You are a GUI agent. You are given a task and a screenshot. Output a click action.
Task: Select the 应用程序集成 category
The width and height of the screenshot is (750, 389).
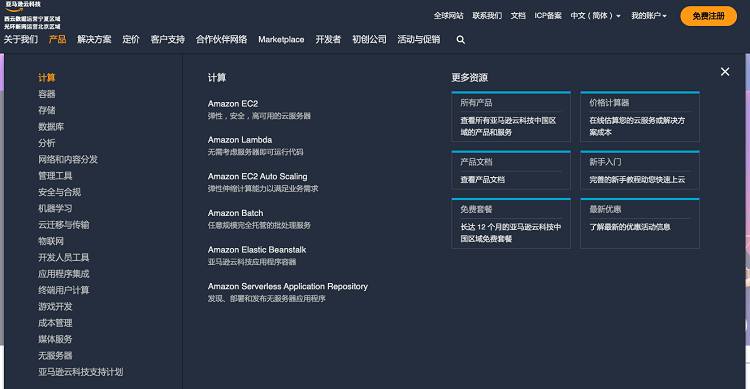tap(64, 274)
